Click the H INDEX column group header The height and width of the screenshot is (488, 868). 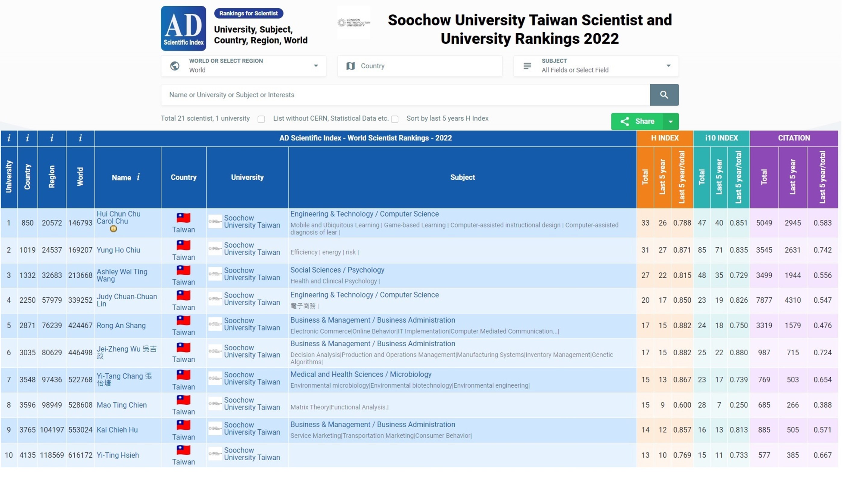point(664,138)
